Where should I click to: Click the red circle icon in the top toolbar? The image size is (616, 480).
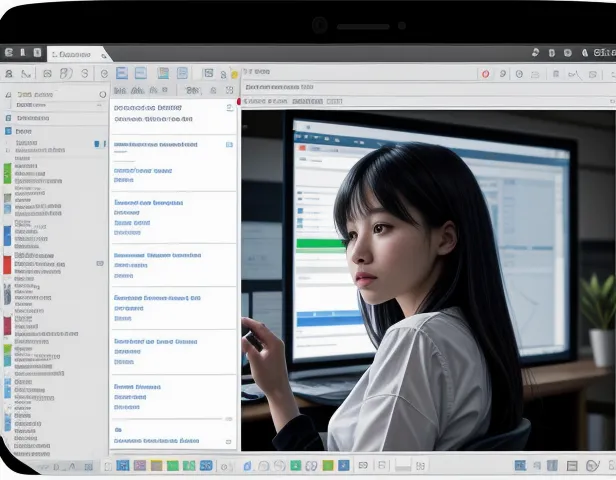[486, 74]
